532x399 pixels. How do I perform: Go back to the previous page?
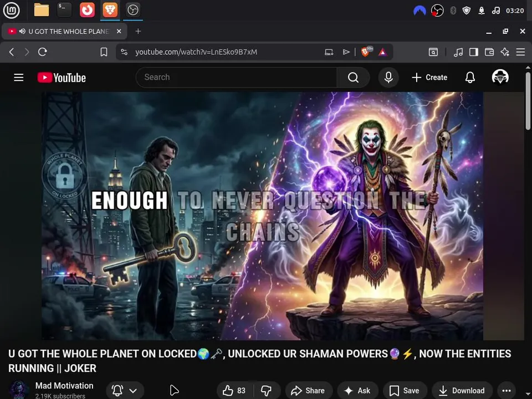pyautogui.click(x=12, y=52)
